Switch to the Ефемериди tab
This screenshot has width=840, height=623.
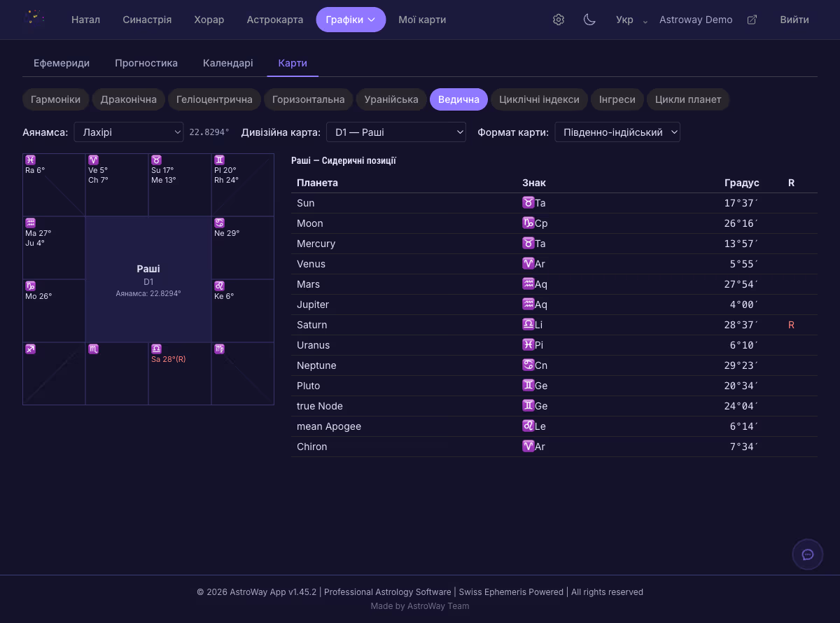pyautogui.click(x=62, y=63)
